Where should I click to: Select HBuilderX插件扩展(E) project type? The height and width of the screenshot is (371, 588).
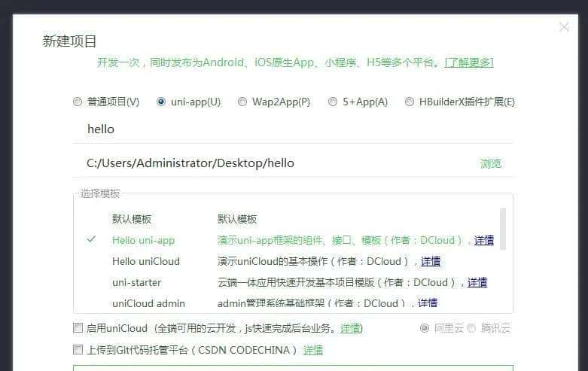tap(409, 102)
